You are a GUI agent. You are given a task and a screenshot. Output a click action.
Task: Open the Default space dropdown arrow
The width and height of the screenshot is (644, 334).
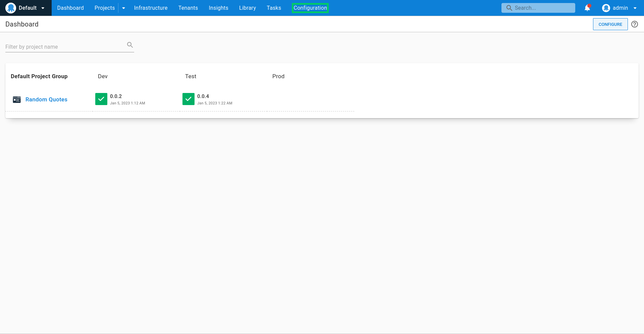pyautogui.click(x=43, y=8)
